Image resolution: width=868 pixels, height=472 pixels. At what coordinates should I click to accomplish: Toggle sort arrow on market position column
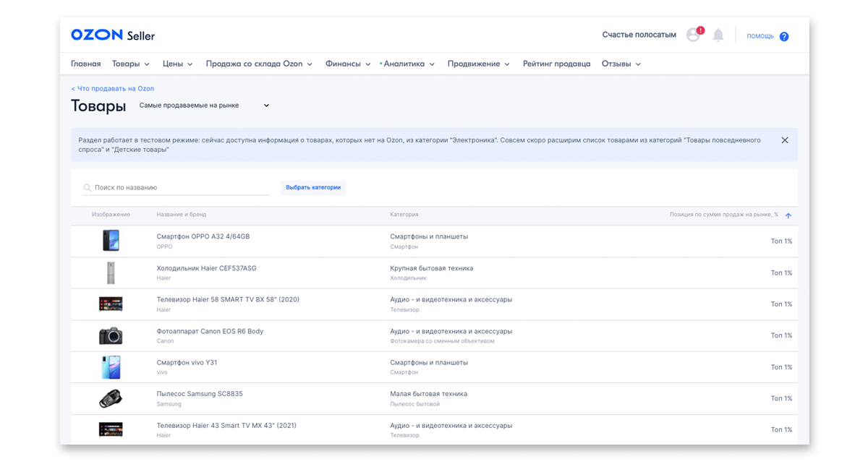click(x=788, y=215)
